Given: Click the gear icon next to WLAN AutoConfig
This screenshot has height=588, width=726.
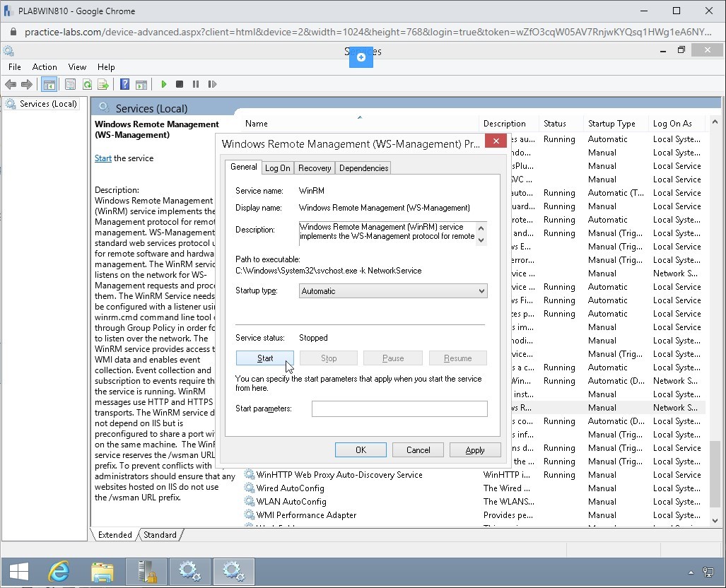Looking at the screenshot, I should tap(250, 501).
